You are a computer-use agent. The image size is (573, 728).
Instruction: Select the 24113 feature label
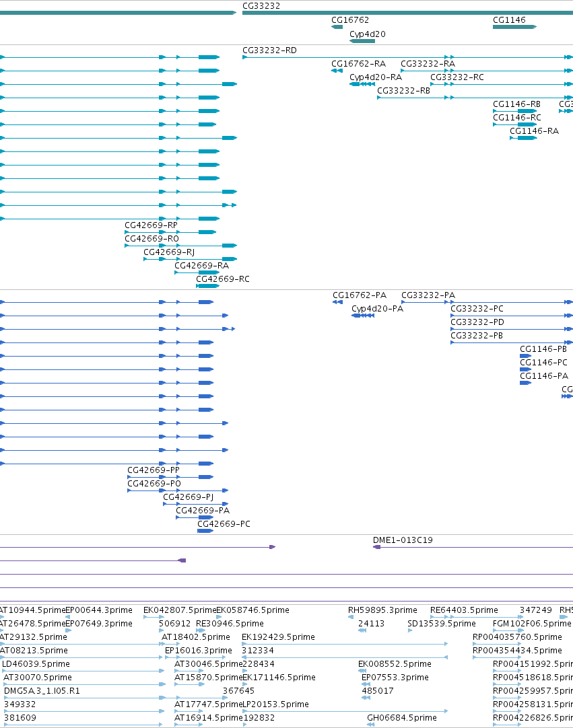(x=371, y=624)
